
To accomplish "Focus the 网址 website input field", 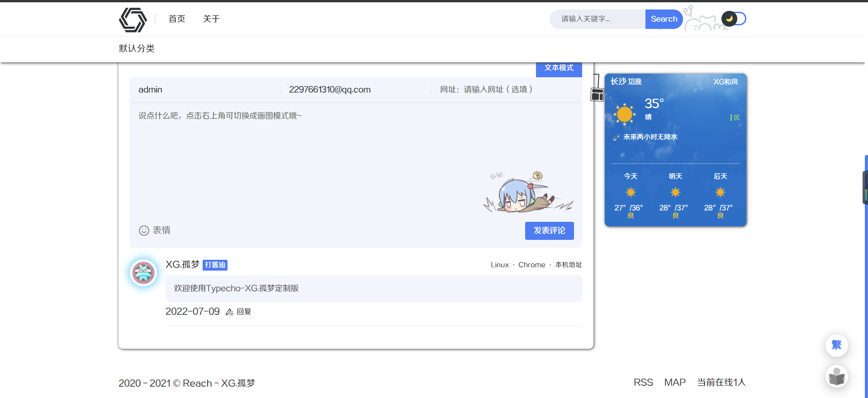I will pos(507,89).
